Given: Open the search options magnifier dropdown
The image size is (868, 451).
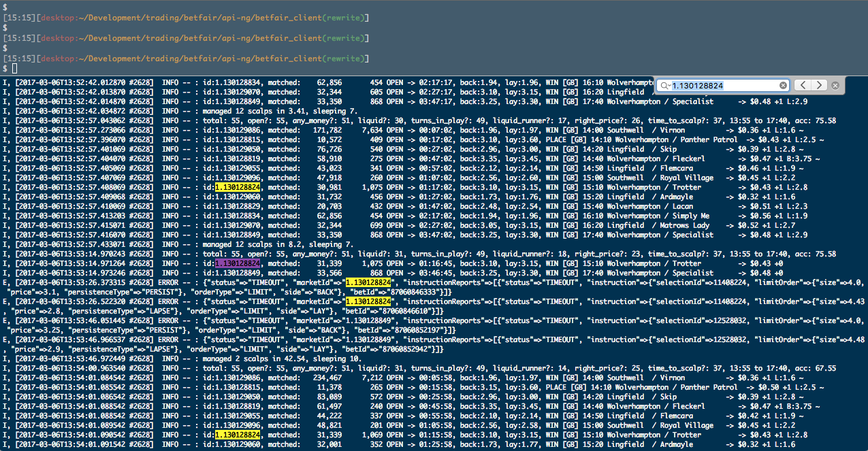Looking at the screenshot, I should (665, 86).
